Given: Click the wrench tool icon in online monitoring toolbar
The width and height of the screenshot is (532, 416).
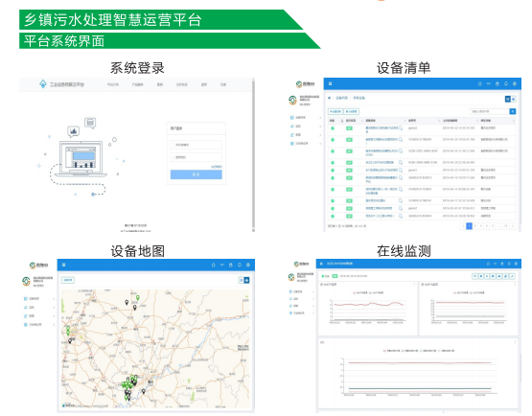Looking at the screenshot, I should (x=512, y=277).
